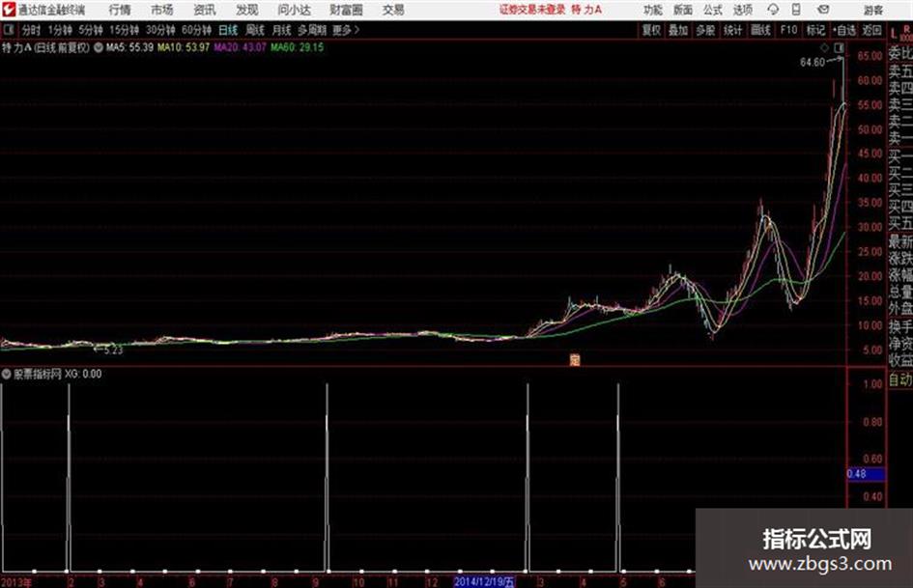Switch to the 60分钟 period tab
Image resolution: width=913 pixels, height=588 pixels.
197,30
